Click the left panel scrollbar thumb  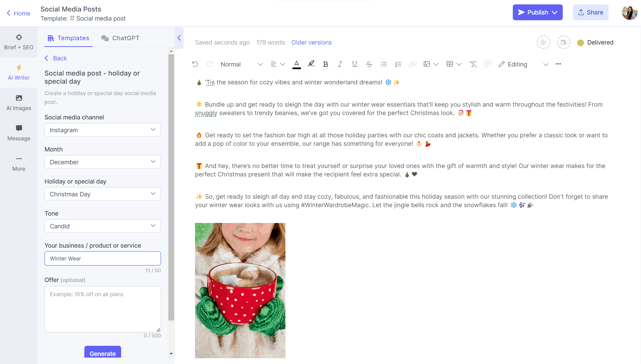(x=171, y=187)
